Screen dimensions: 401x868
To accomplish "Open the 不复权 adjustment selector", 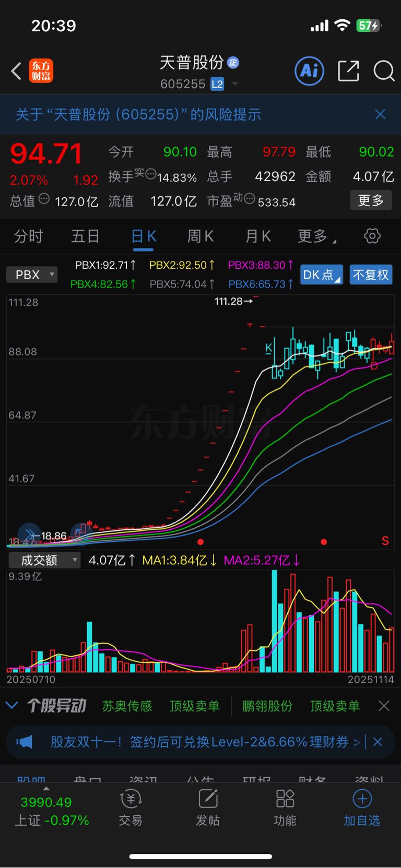I will [371, 275].
